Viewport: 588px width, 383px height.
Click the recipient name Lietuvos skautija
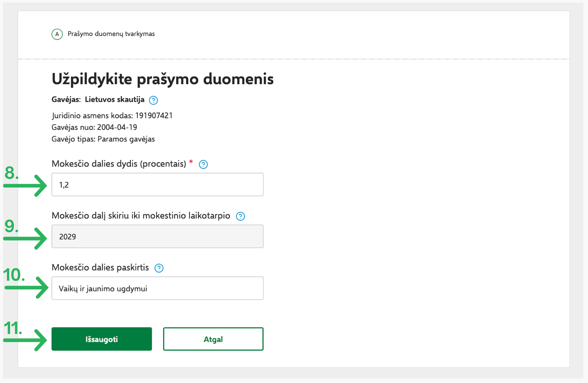coord(115,99)
